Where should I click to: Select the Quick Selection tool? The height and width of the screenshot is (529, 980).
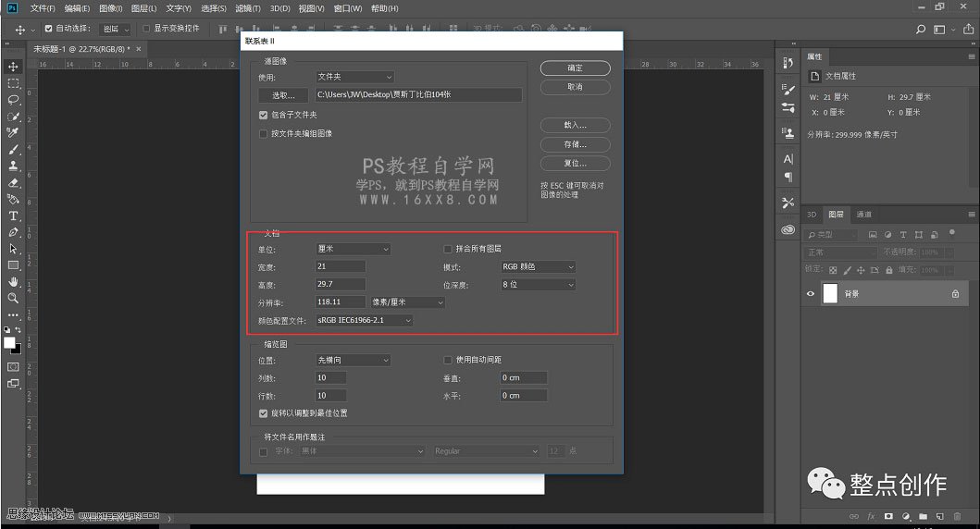pyautogui.click(x=13, y=117)
